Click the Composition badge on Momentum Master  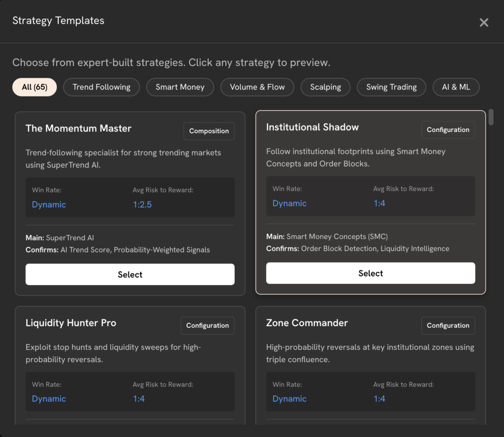[209, 131]
